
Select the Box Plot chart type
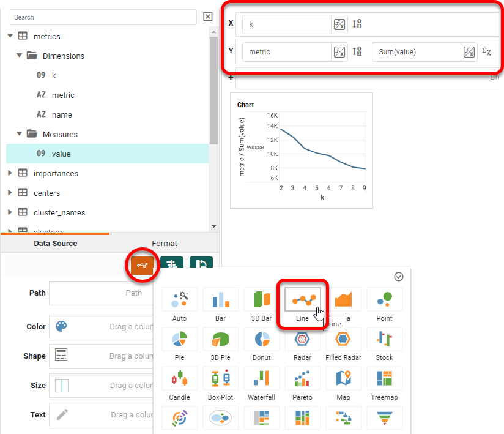click(220, 379)
